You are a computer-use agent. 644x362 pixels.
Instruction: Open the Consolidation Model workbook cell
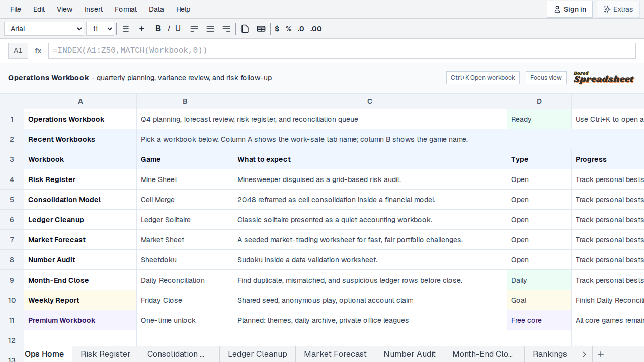click(80, 200)
